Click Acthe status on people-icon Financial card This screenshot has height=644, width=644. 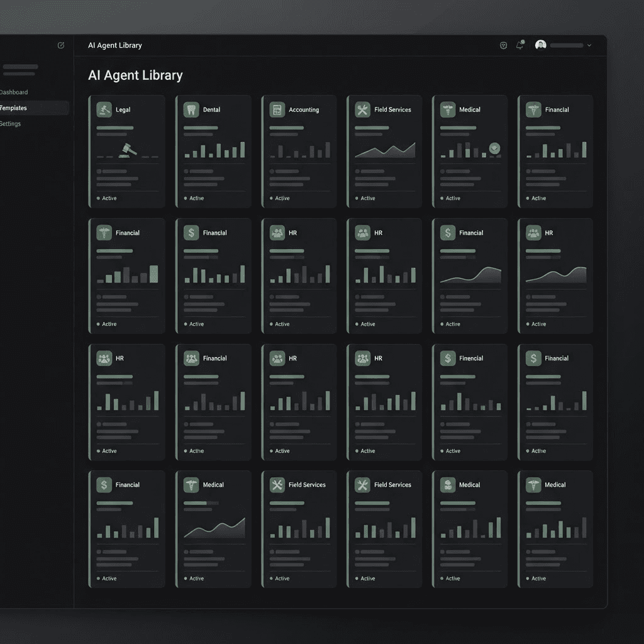coord(194,451)
